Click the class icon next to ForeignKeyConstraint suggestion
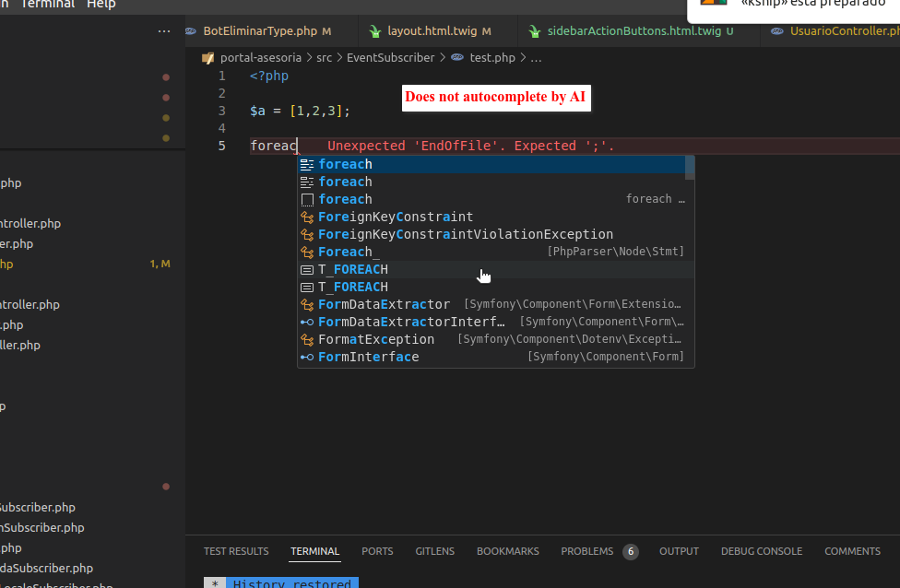 pyautogui.click(x=307, y=217)
